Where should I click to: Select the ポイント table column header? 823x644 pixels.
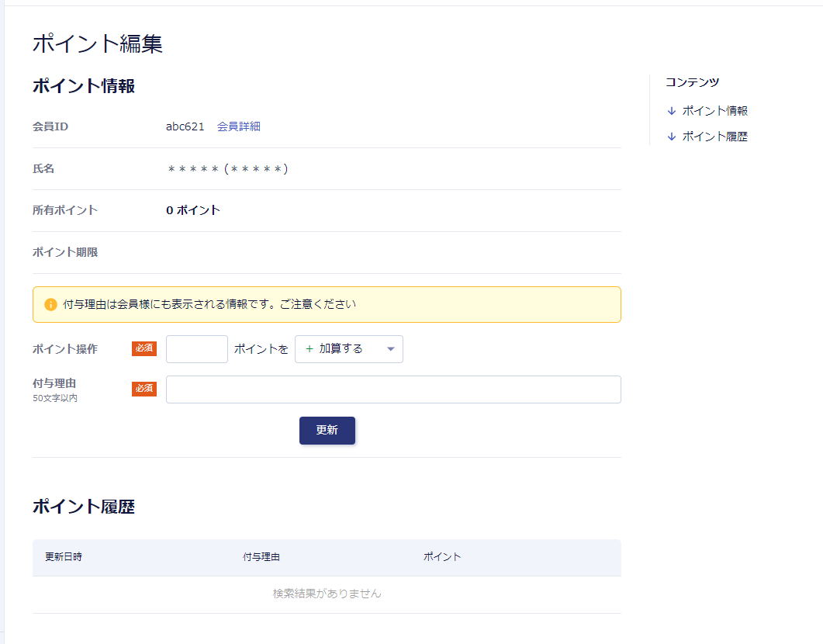pyautogui.click(x=442, y=557)
